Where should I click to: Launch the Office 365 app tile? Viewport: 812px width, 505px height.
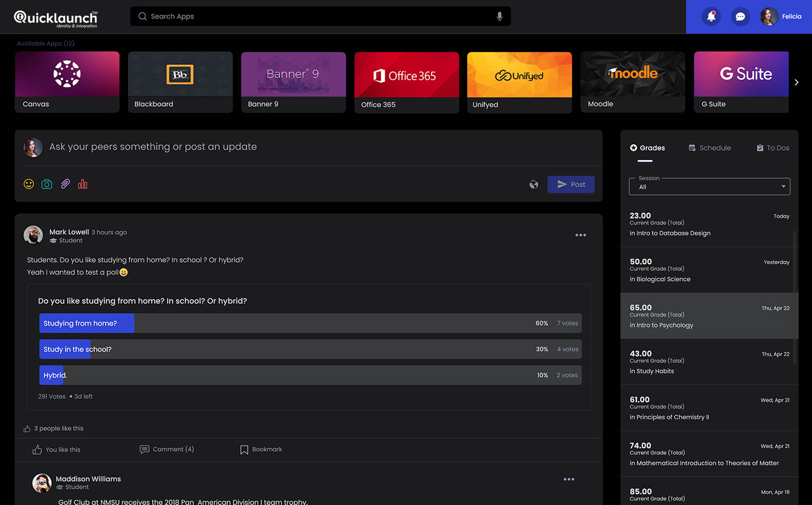coord(407,82)
